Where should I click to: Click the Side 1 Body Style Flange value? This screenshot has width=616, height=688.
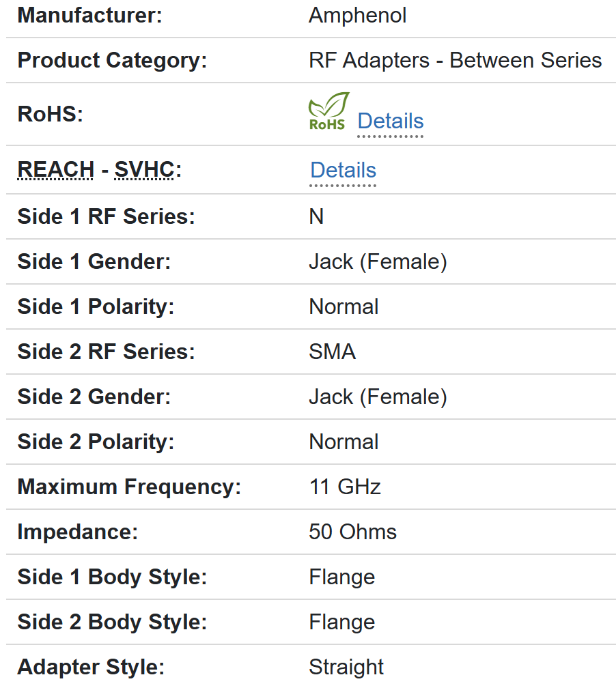pos(341,577)
